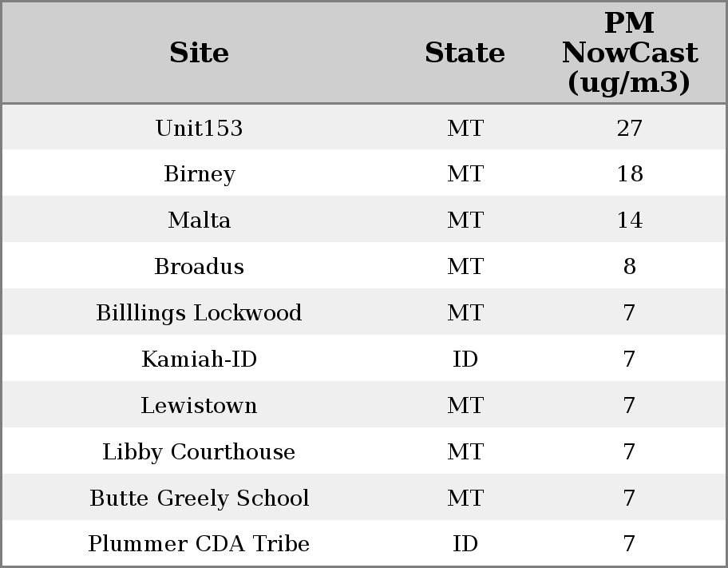Select the Broadus row site name

pos(199,267)
